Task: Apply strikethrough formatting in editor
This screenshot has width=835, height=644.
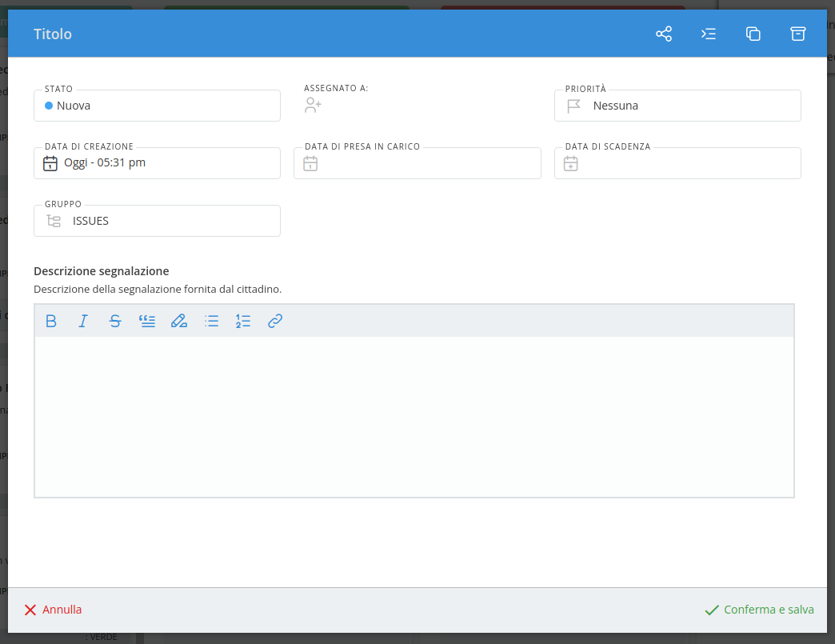Action: (x=115, y=321)
